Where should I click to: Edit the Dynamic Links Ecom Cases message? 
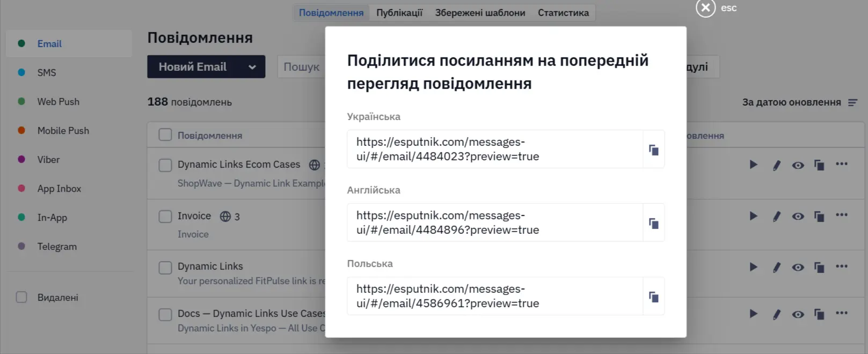(x=776, y=165)
